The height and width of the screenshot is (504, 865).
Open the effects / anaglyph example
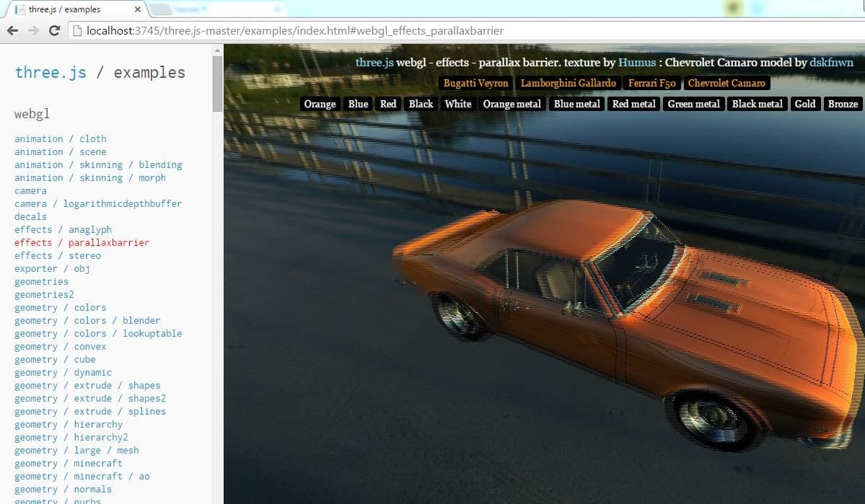coord(63,229)
